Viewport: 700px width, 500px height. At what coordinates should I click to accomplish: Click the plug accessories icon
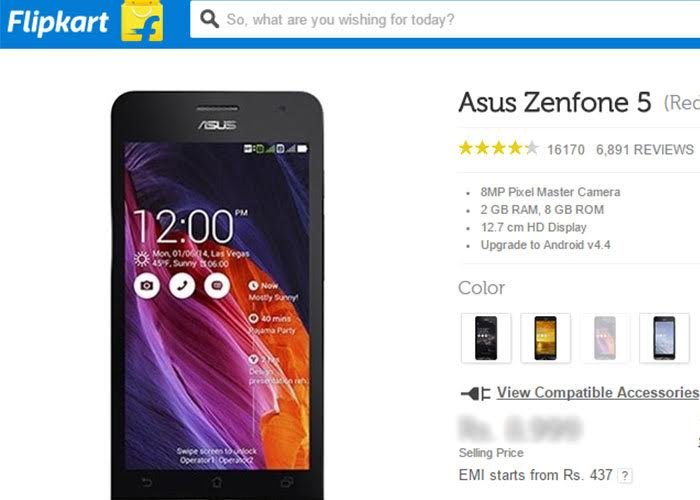click(x=475, y=393)
